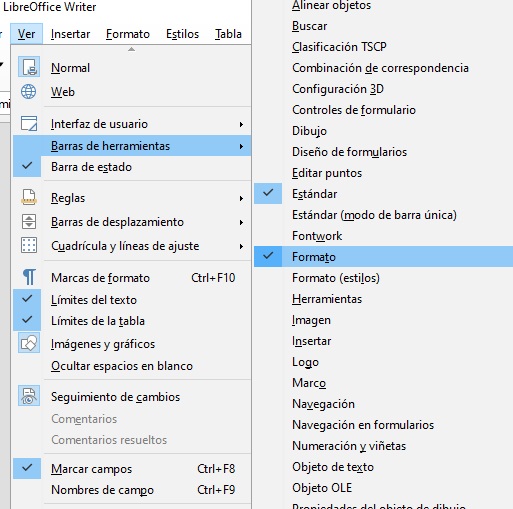Click the pilcrow Marcas de formato icon
Image resolution: width=513 pixels, height=509 pixels.
click(29, 277)
